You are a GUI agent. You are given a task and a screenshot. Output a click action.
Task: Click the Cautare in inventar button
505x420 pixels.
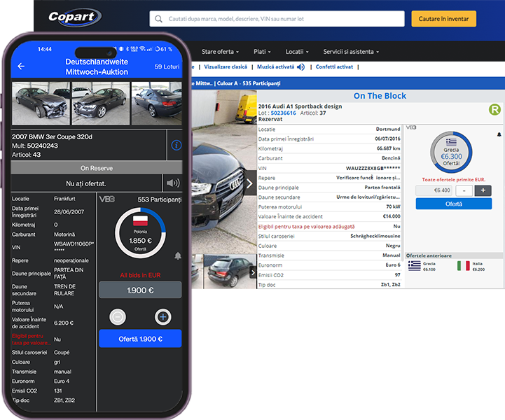pos(443,19)
